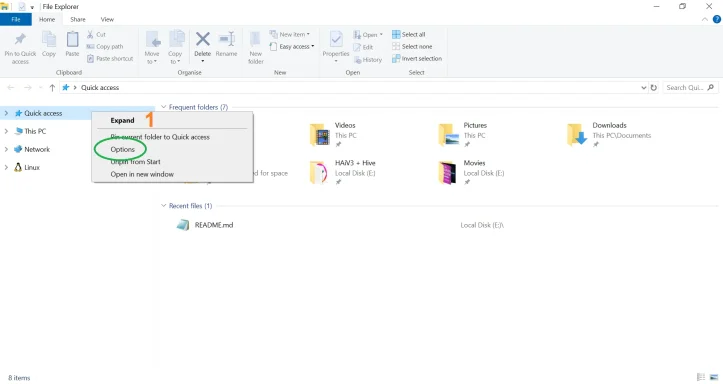
Task: Click the Properties icon in title bar
Action: [x=21, y=6]
